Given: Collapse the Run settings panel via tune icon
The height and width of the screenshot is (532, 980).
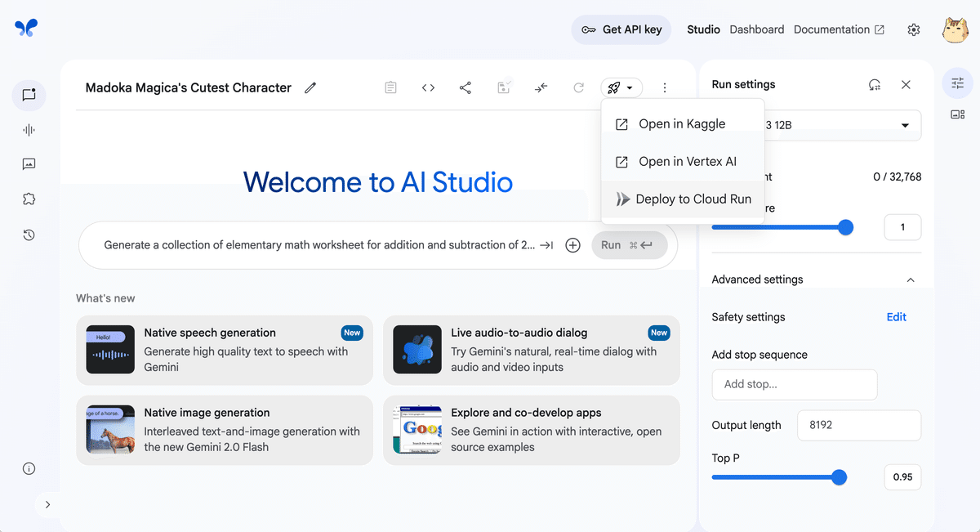Looking at the screenshot, I should coord(956,83).
